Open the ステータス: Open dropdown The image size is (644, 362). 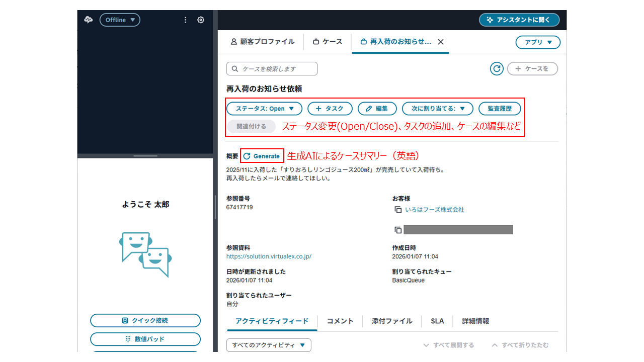coord(264,109)
